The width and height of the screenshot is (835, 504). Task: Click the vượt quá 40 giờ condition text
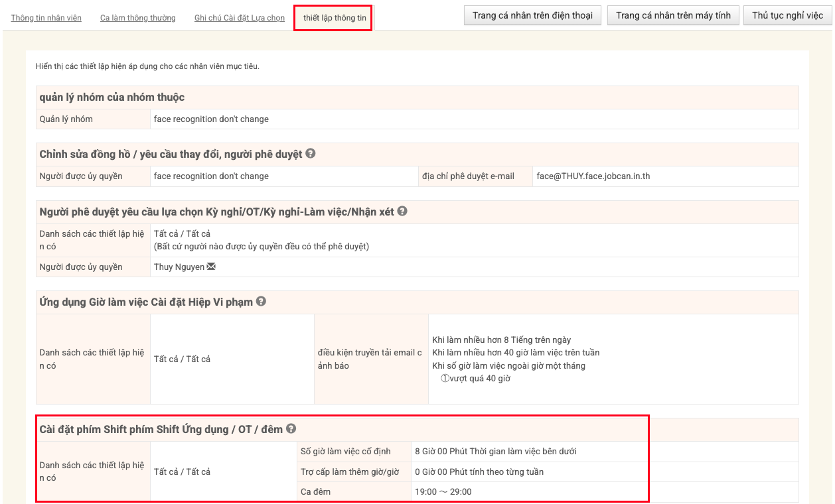tap(480, 379)
